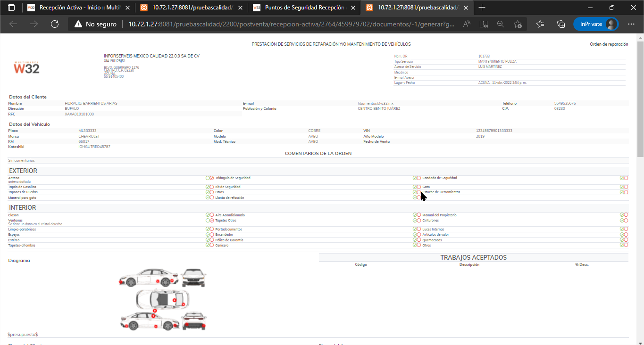644x345 pixels.
Task: Click the VIN value 12345678901333333
Action: [x=494, y=131]
